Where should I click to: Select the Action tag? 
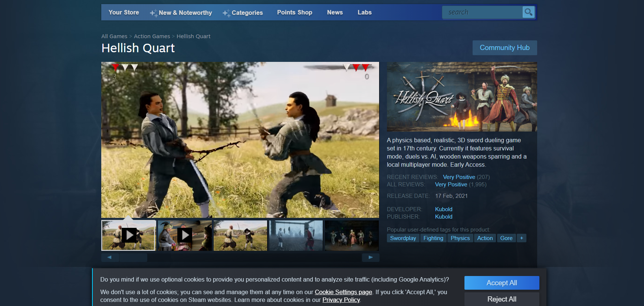click(485, 238)
